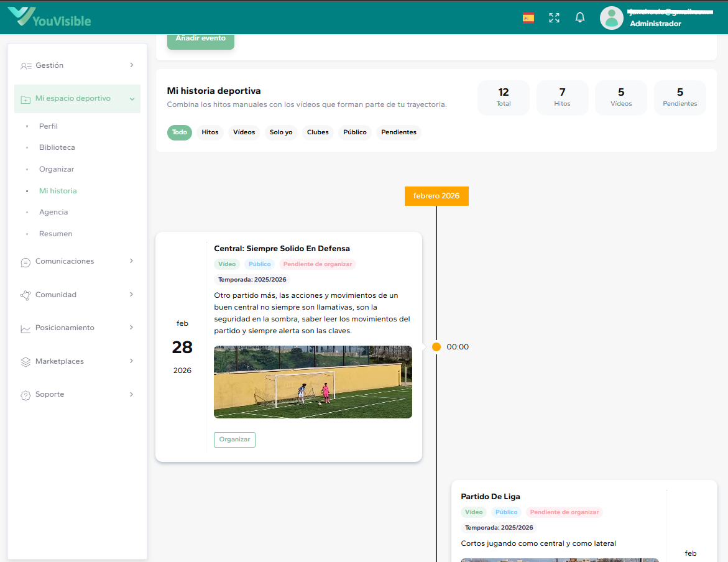Toggle the Pendientes filter pill

[x=399, y=132]
